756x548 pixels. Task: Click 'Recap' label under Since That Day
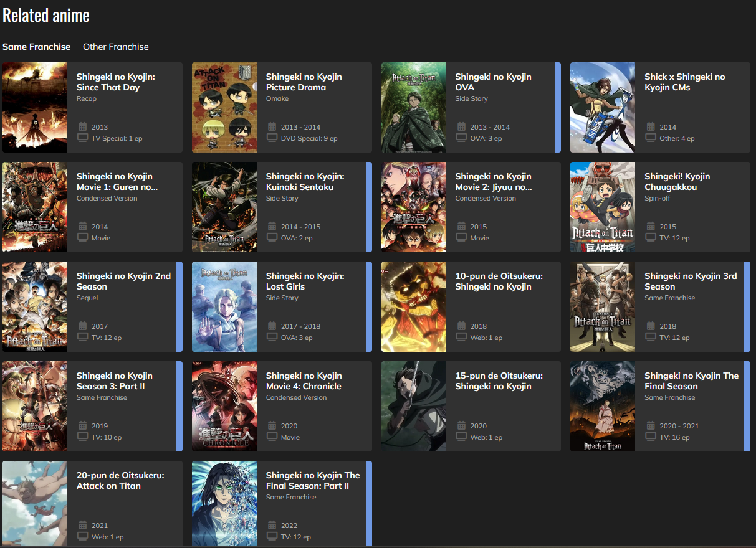(x=87, y=98)
